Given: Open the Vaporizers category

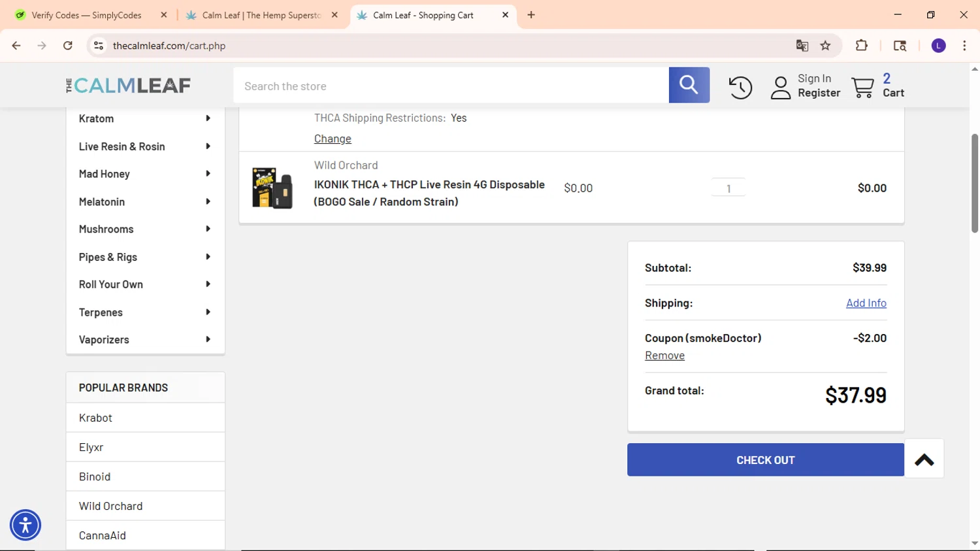Looking at the screenshot, I should tap(104, 339).
